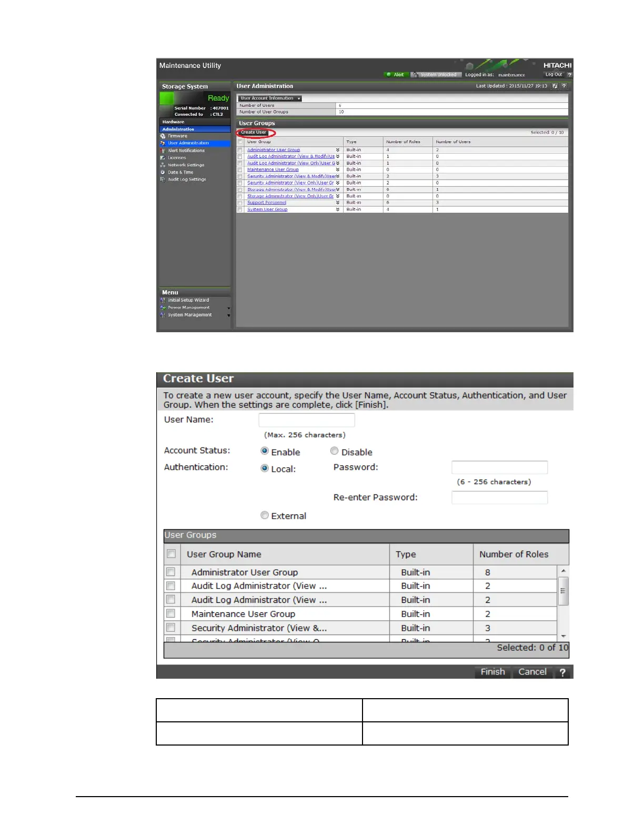Viewport: 644px width, 834px height.
Task: Select the Enable account status radio
Action: click(x=265, y=451)
